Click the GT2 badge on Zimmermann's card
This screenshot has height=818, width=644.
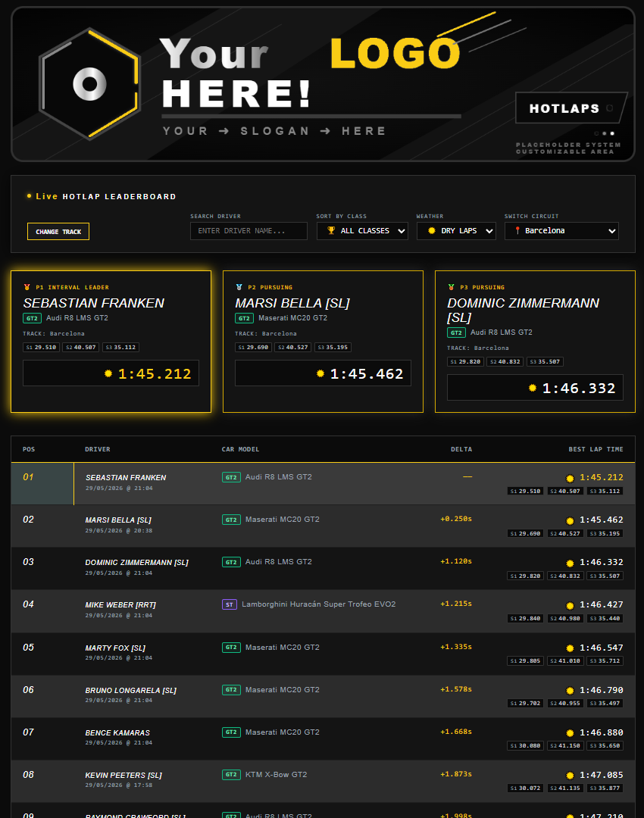pyautogui.click(x=456, y=333)
